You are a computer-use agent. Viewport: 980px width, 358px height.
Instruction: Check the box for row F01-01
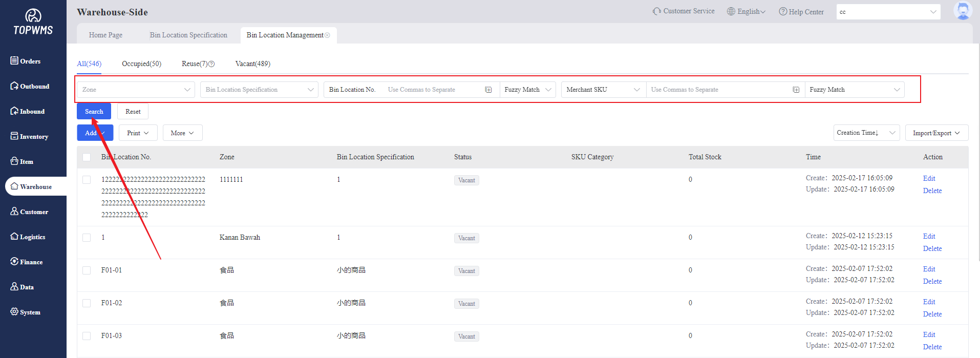(x=87, y=270)
